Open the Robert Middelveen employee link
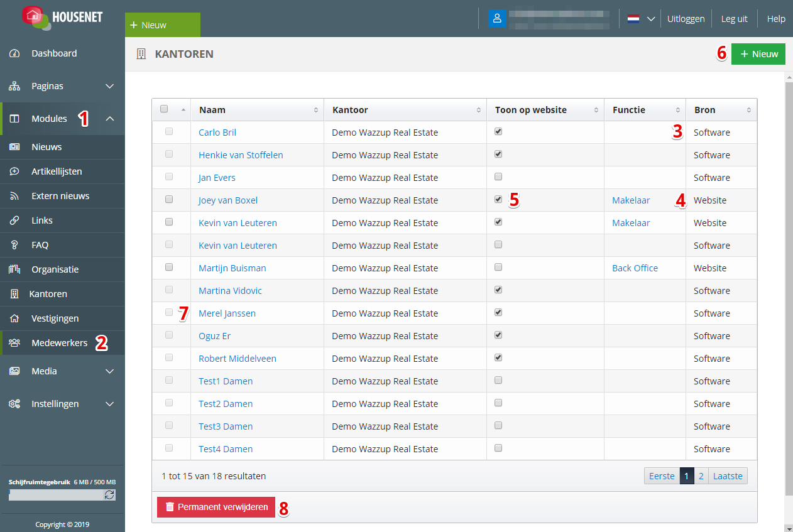 [x=238, y=359]
